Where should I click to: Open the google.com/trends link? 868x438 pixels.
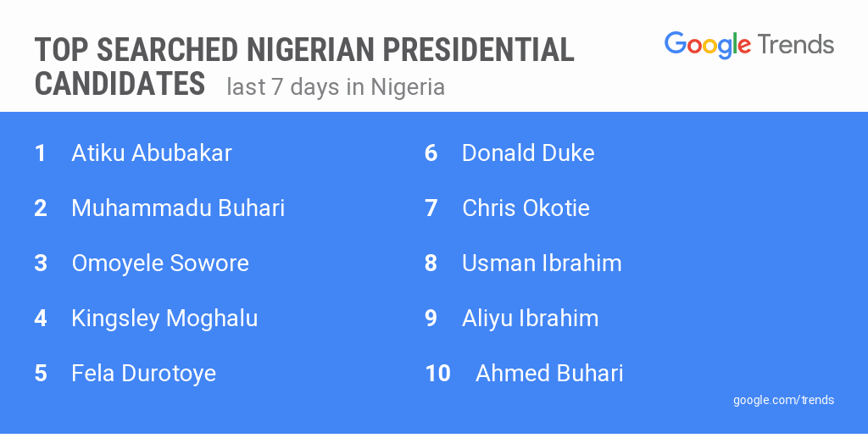[x=783, y=400]
